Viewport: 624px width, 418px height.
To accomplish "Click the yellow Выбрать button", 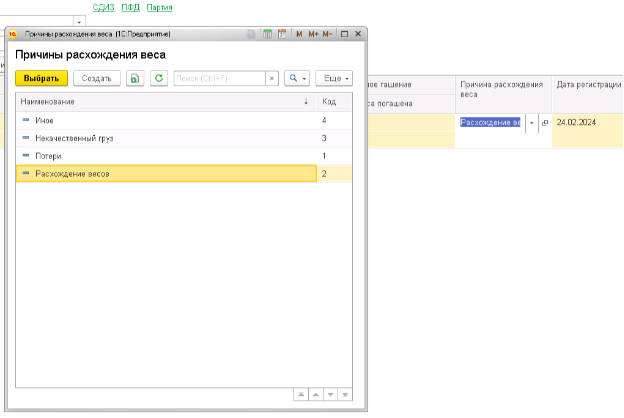I will 41,78.
